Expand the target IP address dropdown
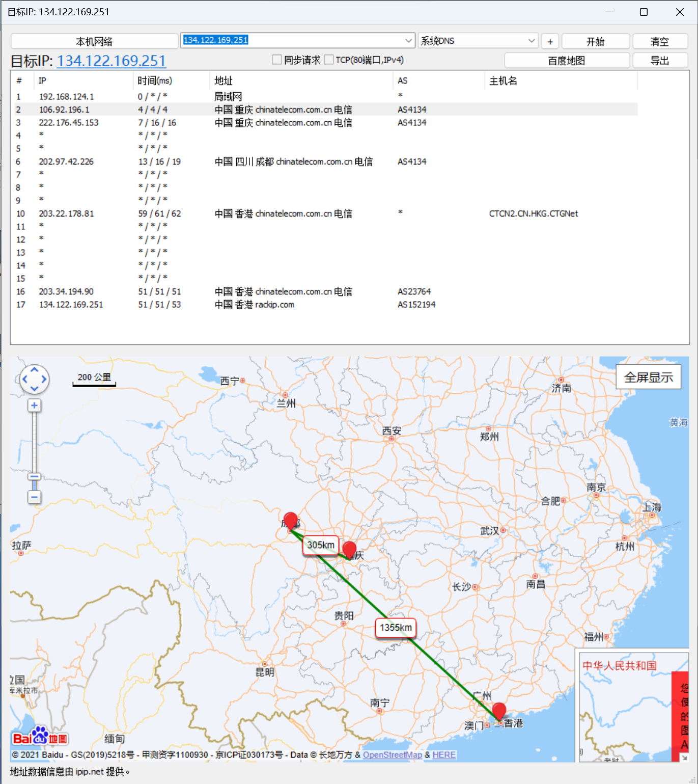The width and height of the screenshot is (698, 784). tap(408, 40)
